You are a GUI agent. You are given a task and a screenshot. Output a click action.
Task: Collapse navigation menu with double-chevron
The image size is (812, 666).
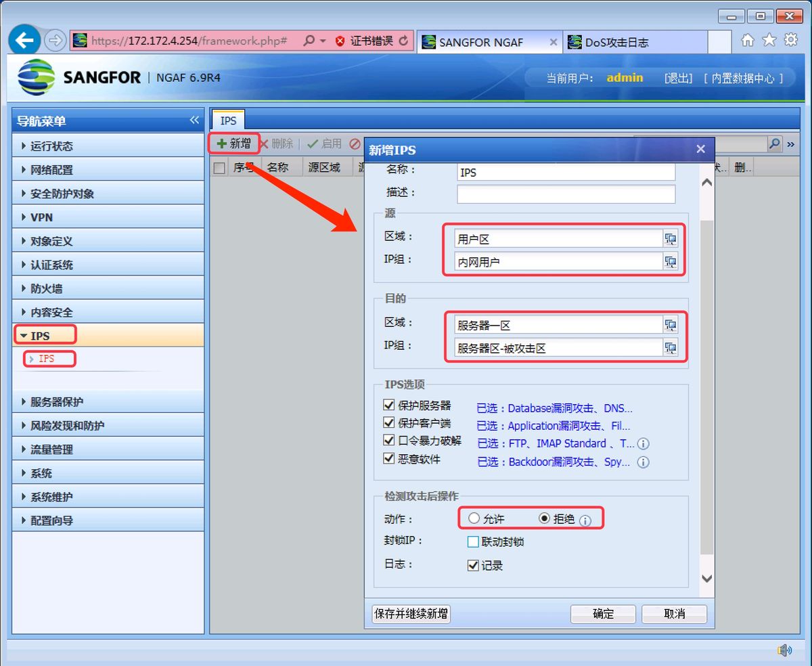(x=195, y=120)
